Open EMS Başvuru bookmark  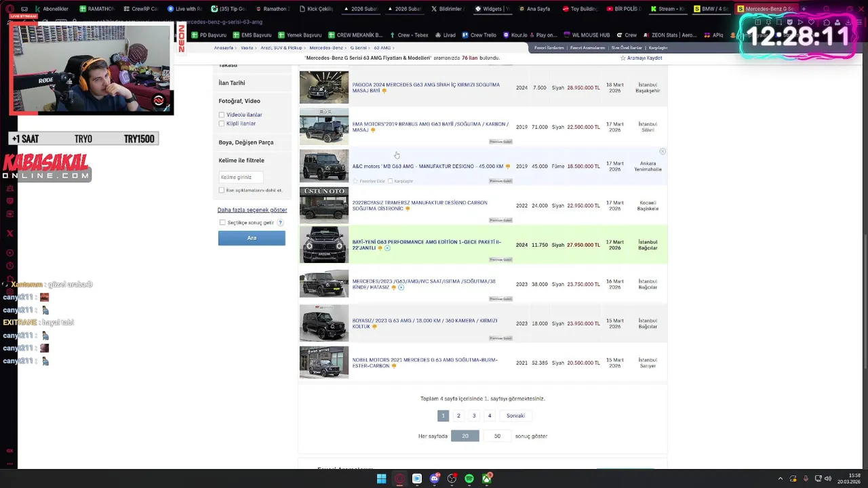252,35
